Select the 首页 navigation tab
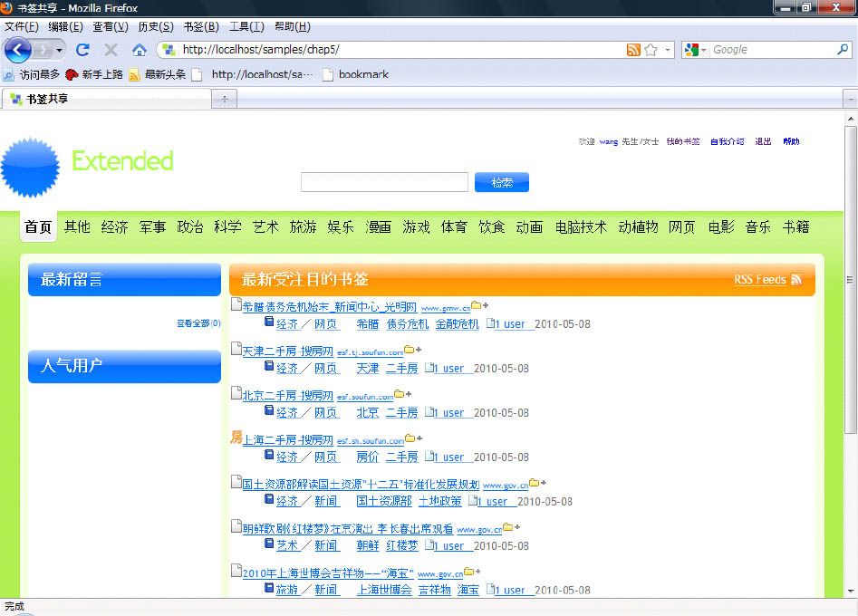The image size is (858, 616). coord(38,226)
